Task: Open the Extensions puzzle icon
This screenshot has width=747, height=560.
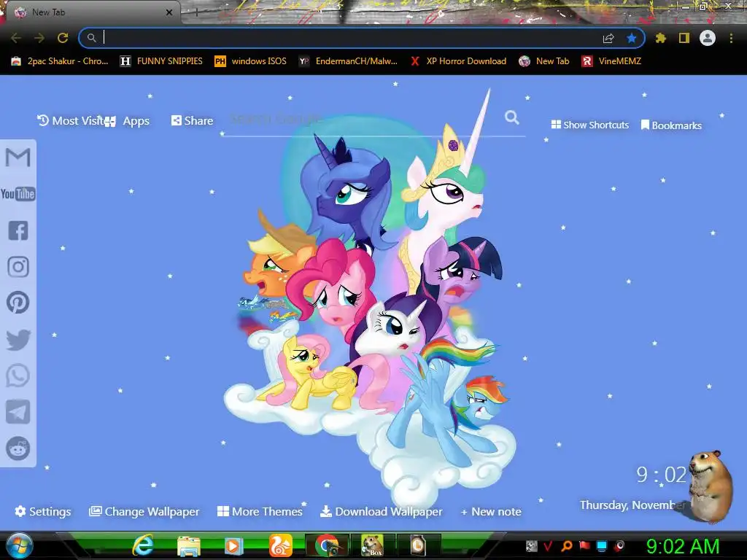Action: pos(660,38)
